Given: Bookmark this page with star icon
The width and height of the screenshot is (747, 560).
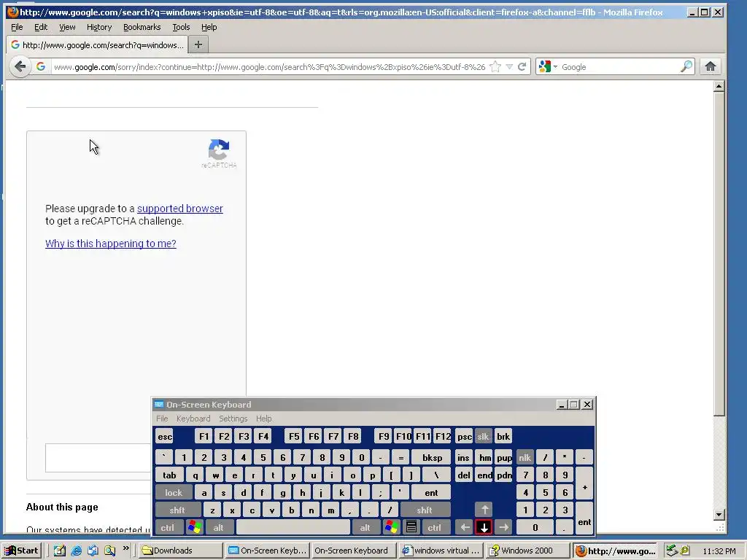Looking at the screenshot, I should tap(495, 66).
